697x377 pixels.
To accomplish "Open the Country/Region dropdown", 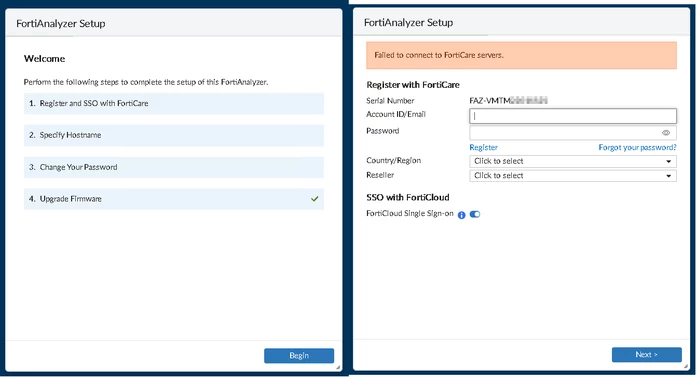I will tap(573, 161).
